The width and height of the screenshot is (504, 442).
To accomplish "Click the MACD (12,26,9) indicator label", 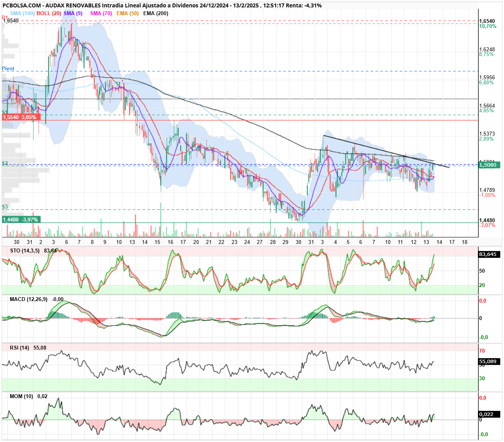I will pos(28,299).
